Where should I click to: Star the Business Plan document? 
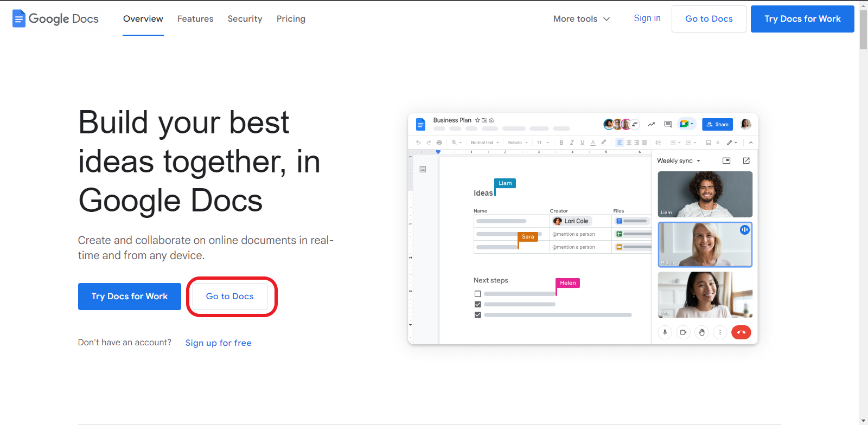click(x=477, y=120)
